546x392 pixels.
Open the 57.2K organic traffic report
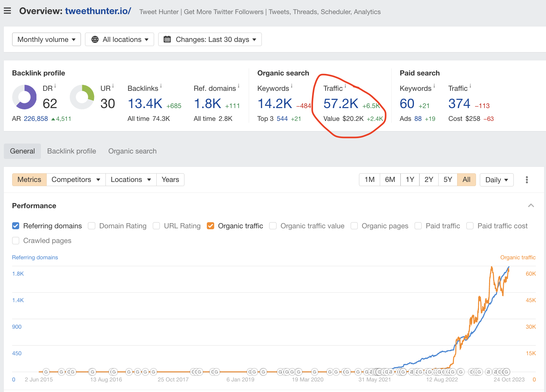click(341, 104)
